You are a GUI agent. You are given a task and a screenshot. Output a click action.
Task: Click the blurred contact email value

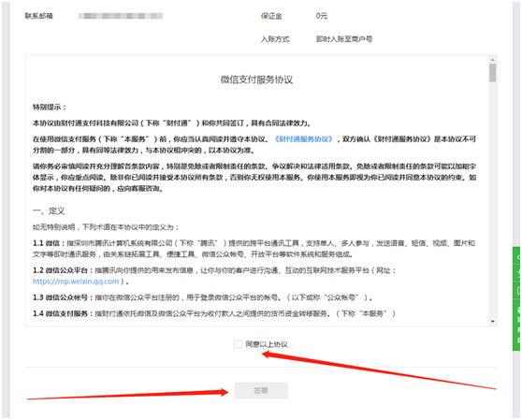121,16
